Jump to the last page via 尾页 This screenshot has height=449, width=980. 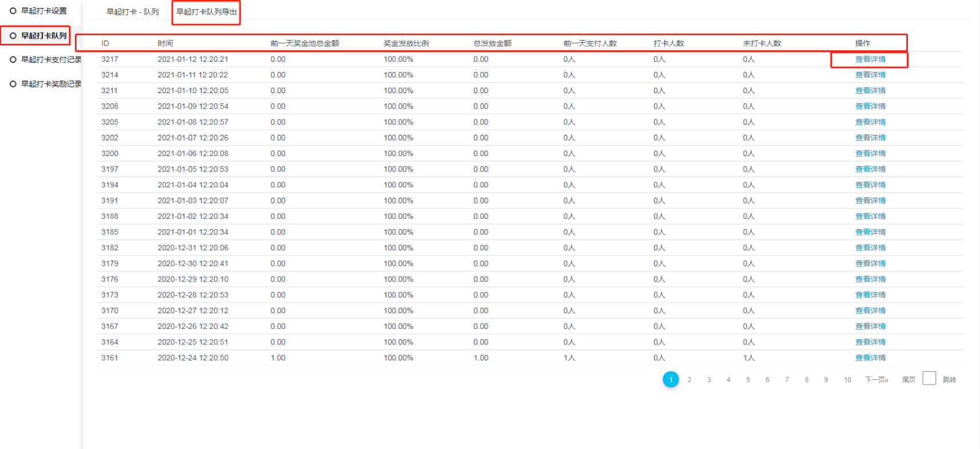(909, 380)
